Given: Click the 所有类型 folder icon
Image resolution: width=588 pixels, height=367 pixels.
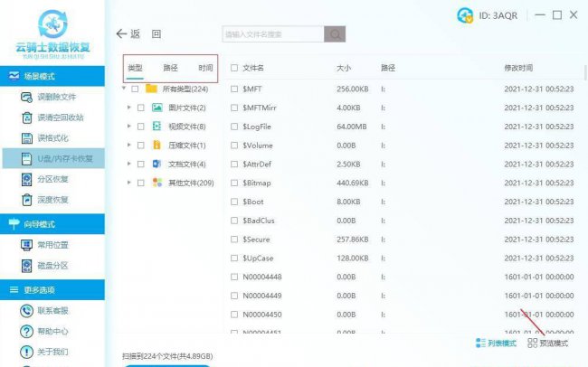Looking at the screenshot, I should pyautogui.click(x=151, y=89).
